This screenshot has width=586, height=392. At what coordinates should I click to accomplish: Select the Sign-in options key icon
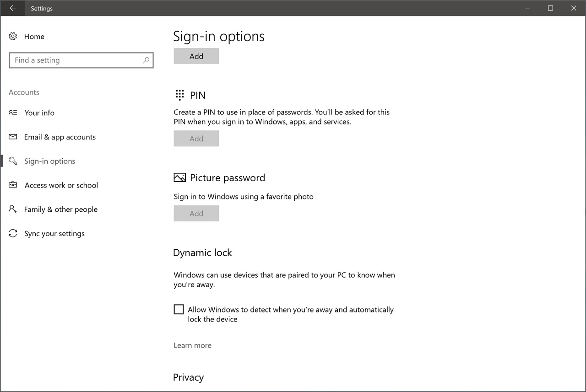[x=12, y=161]
